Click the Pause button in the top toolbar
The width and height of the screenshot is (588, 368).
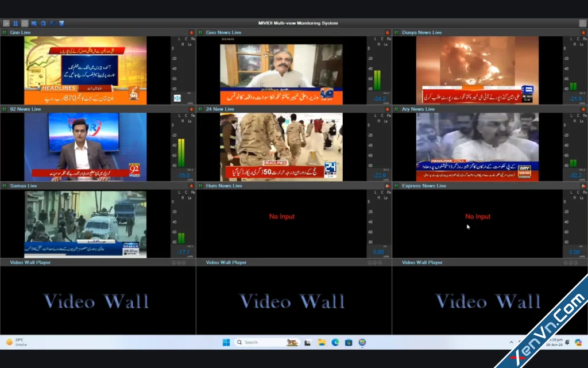coord(16,23)
